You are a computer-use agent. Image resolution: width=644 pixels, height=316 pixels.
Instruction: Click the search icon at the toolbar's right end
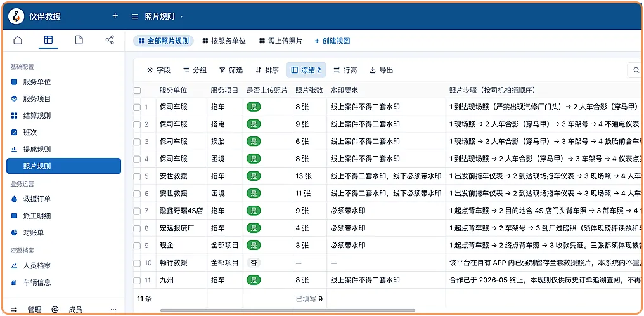point(636,70)
